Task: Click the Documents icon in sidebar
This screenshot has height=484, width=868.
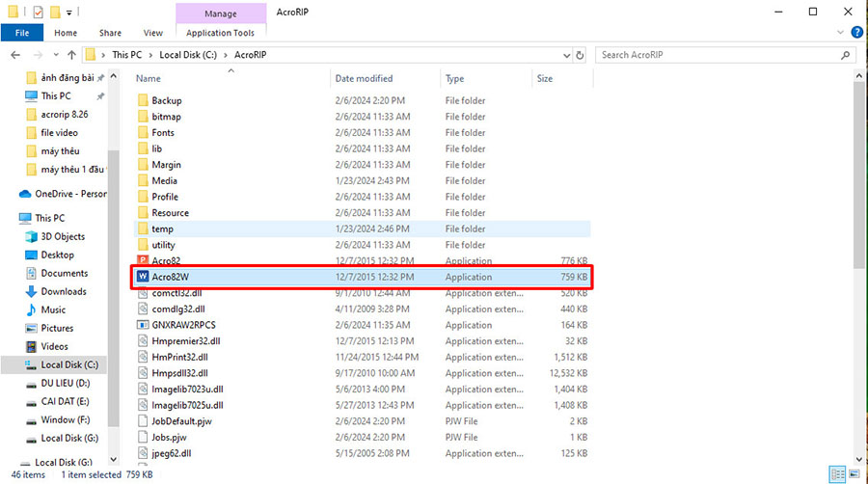Action: pos(32,273)
